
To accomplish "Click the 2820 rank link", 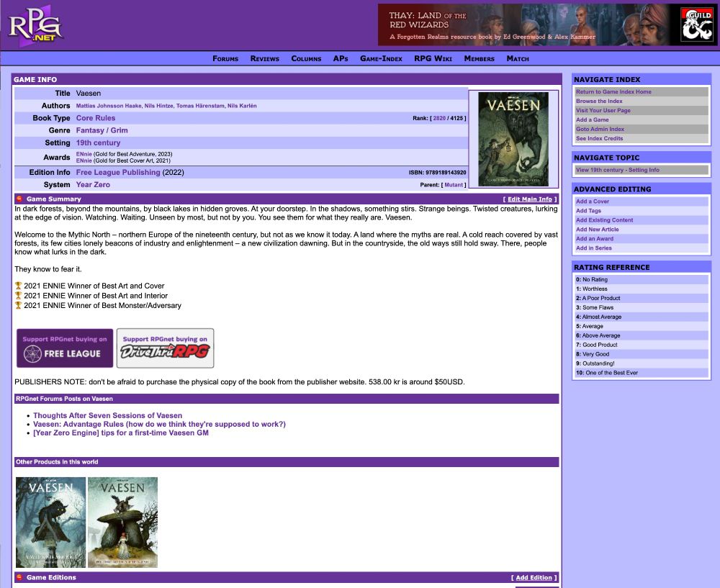I will 439,119.
